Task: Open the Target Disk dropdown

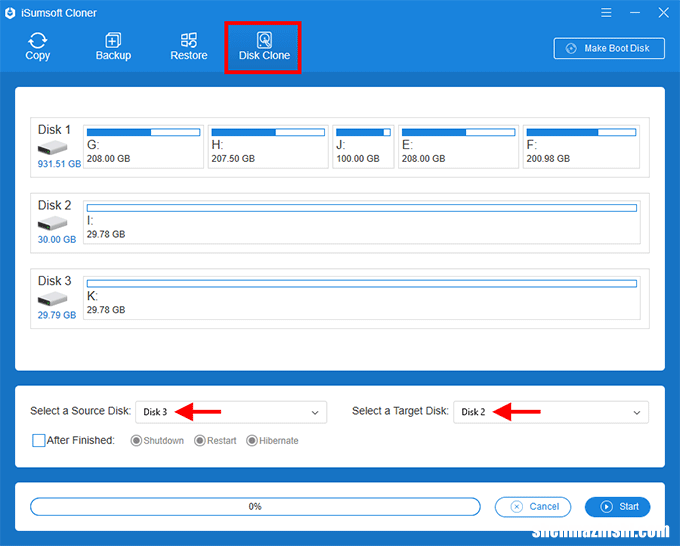Action: coord(551,412)
